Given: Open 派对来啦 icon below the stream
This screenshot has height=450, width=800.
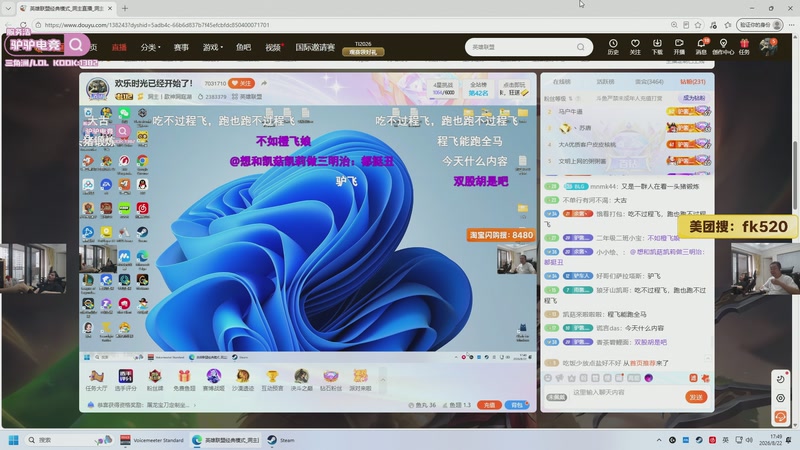Looking at the screenshot, I should [x=360, y=380].
